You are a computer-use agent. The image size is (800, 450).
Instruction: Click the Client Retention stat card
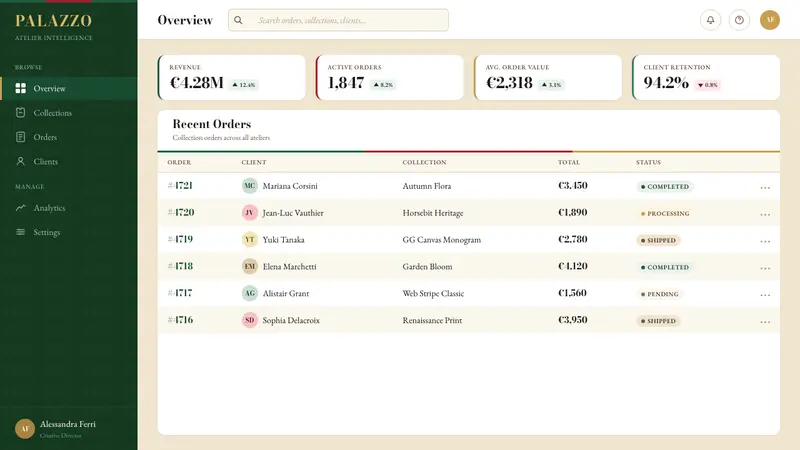(706, 78)
